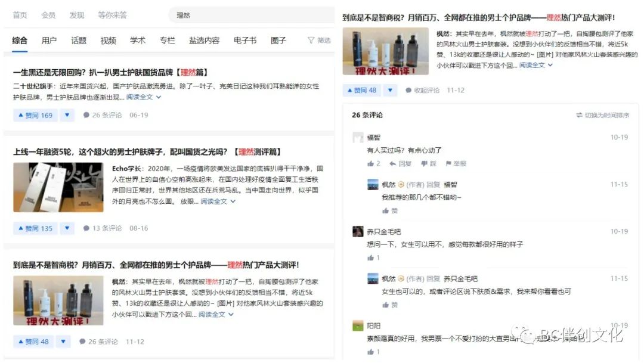Open article 上线一年融资5轮 title

[147, 152]
